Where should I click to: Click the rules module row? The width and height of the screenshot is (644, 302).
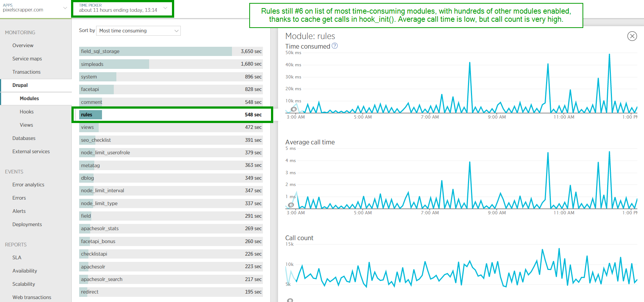tap(171, 115)
